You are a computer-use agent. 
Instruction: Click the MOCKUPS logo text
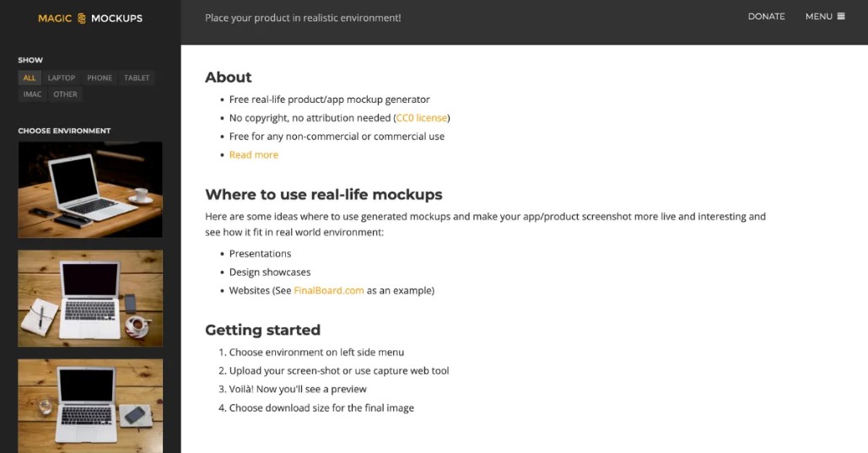point(116,18)
